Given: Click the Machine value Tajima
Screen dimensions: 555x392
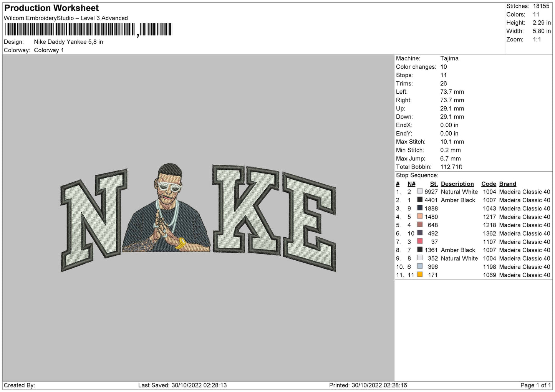Looking at the screenshot, I should [449, 58].
